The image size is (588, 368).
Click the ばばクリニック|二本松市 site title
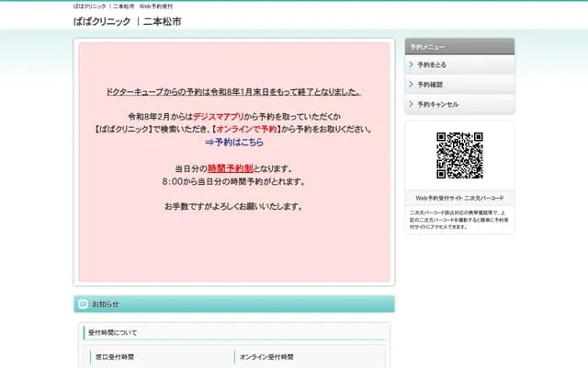point(127,21)
